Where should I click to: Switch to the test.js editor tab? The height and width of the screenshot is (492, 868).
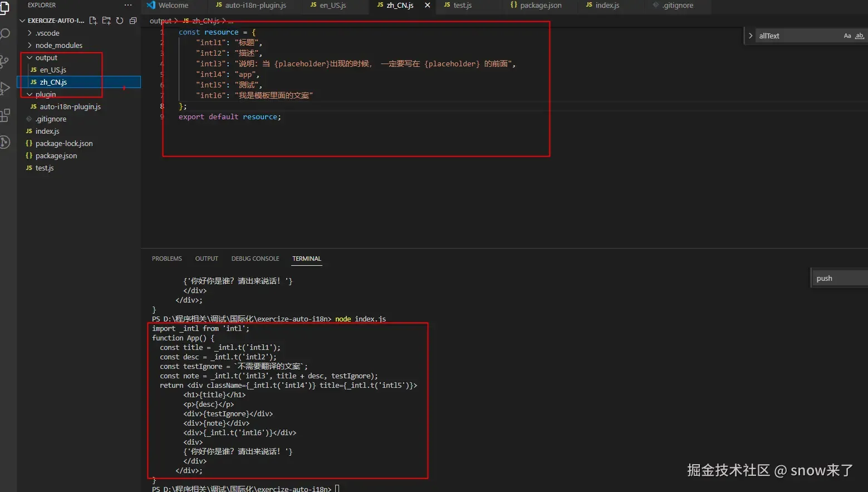[462, 5]
